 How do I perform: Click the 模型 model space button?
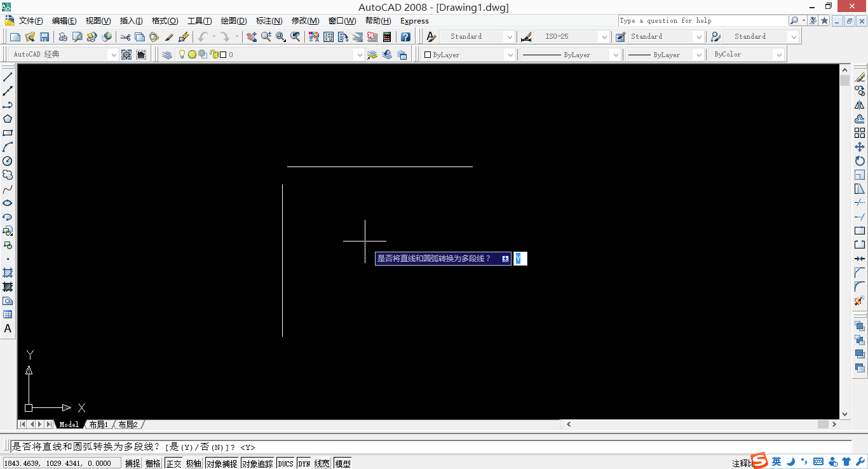click(x=342, y=463)
